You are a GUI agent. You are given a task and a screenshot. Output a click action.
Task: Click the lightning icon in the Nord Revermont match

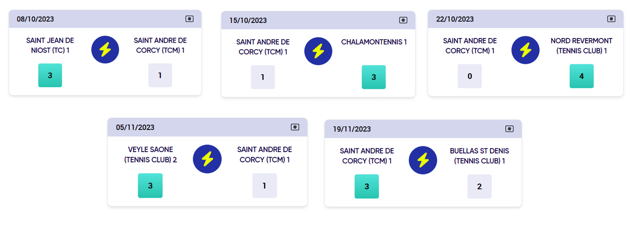tap(525, 50)
